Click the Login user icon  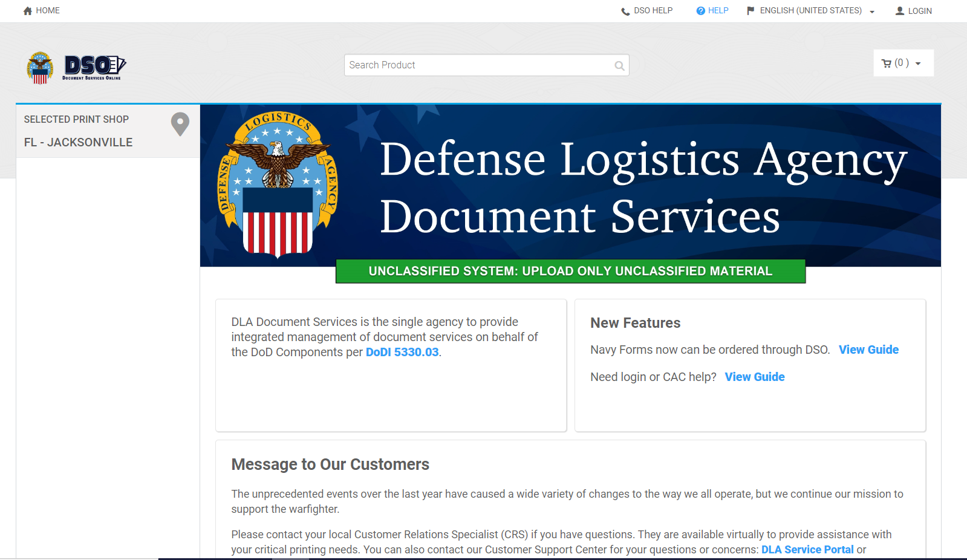pyautogui.click(x=900, y=11)
